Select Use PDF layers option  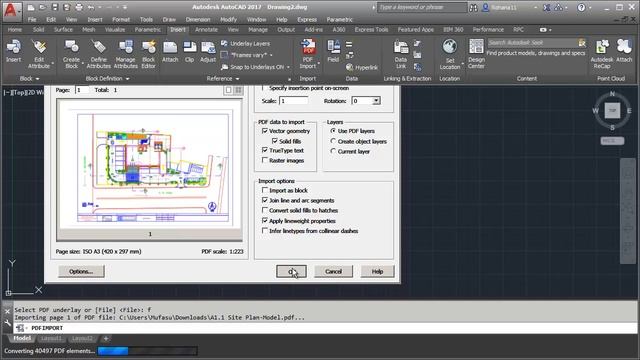(333, 131)
